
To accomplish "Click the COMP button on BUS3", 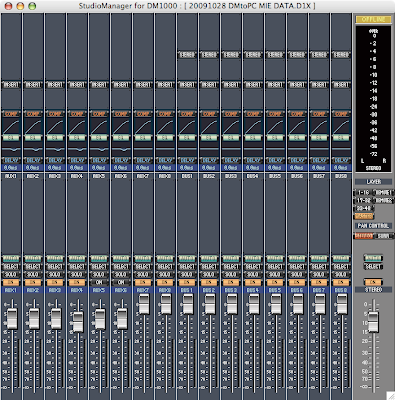I will click(x=231, y=114).
